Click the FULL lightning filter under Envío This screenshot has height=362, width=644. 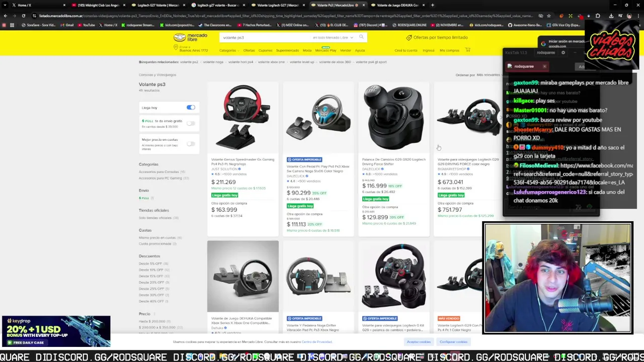(145, 198)
